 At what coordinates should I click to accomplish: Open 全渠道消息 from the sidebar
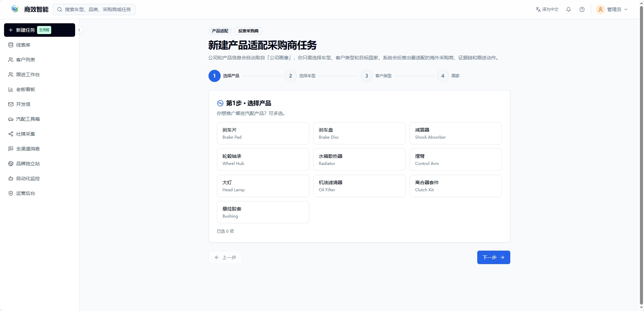click(39, 149)
